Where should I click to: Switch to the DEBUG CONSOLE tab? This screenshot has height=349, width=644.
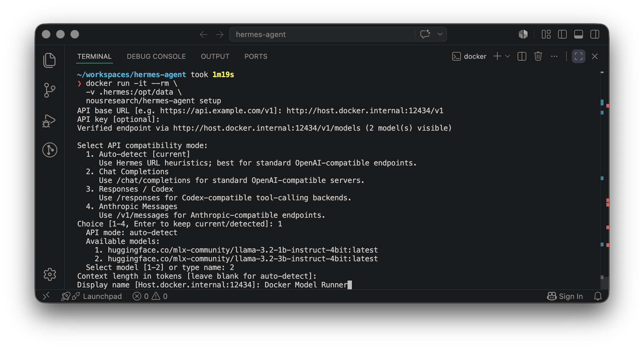[156, 57]
